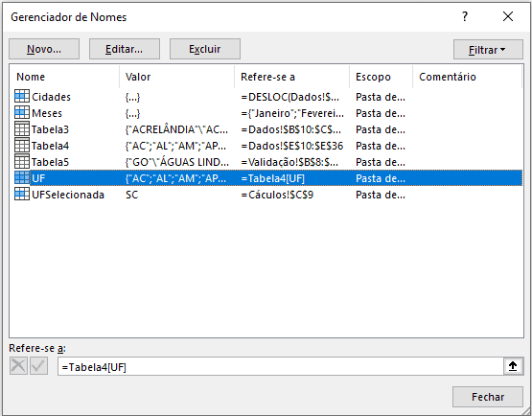Collapse the dialog with the range selector arrow
532x416 pixels.
[513, 366]
